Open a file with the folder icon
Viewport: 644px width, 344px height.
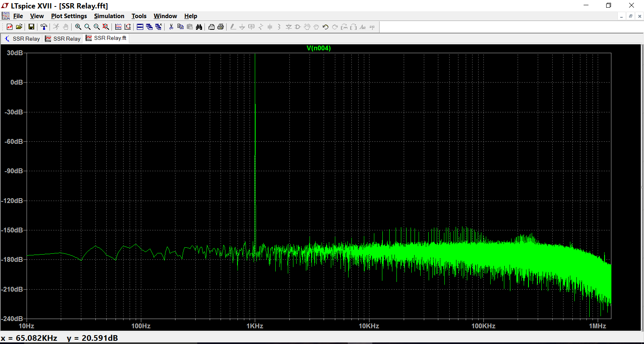click(19, 27)
